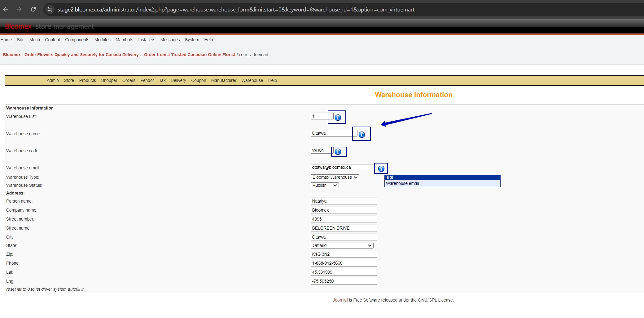Open the Vendor tab
The height and width of the screenshot is (318, 644).
[x=147, y=80]
